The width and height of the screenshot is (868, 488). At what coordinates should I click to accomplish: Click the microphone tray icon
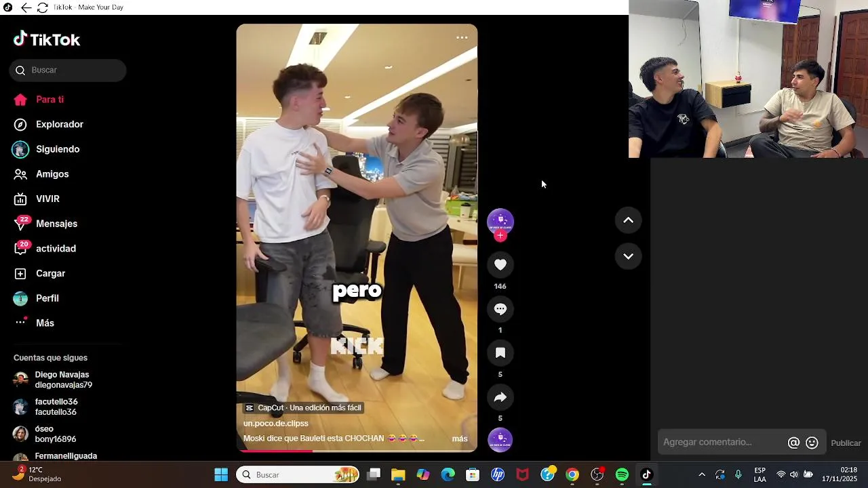point(738,475)
